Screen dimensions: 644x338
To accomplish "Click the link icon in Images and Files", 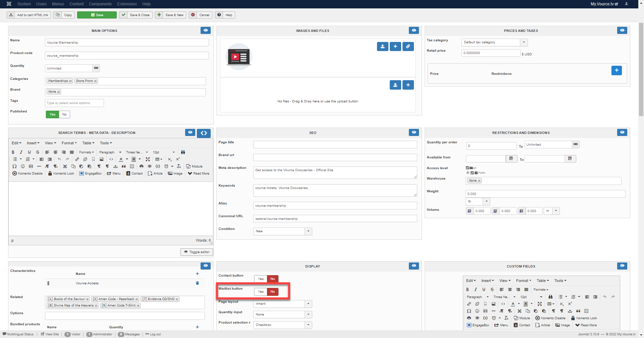I will [x=408, y=47].
